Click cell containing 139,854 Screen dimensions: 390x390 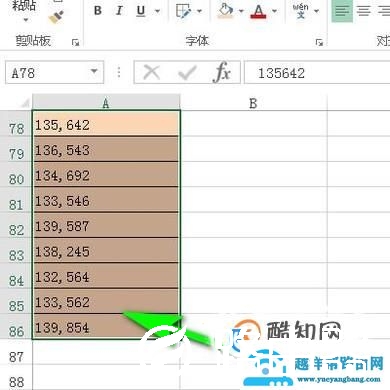point(106,327)
